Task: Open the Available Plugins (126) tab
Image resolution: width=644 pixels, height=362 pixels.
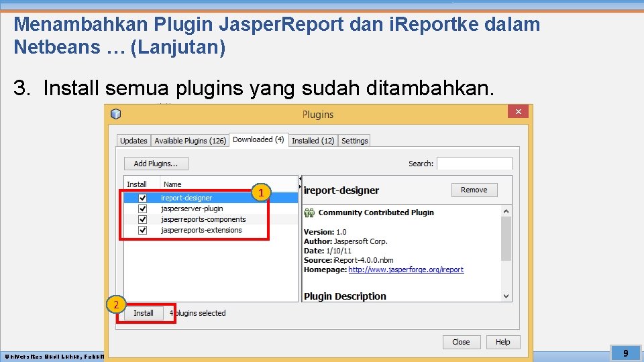Action: tap(190, 140)
